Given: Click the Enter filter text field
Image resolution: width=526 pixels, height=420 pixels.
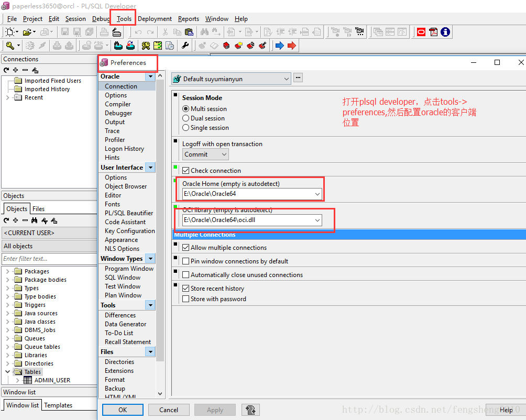Looking at the screenshot, I should click(x=49, y=259).
